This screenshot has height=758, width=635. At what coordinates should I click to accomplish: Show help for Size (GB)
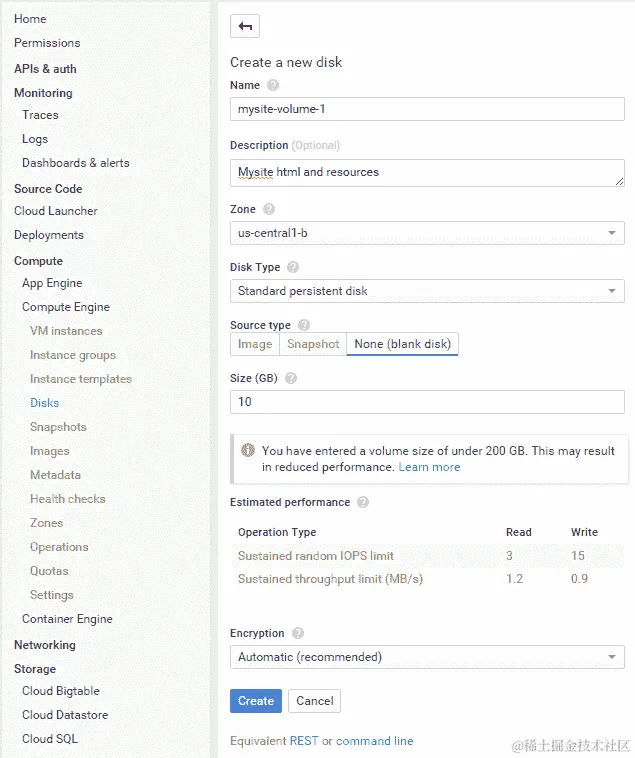(290, 378)
